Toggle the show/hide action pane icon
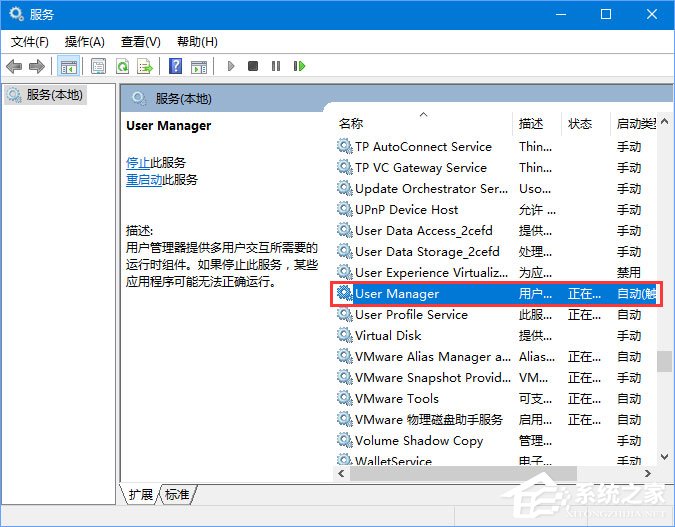Screen dimensions: 675x527 (199, 66)
